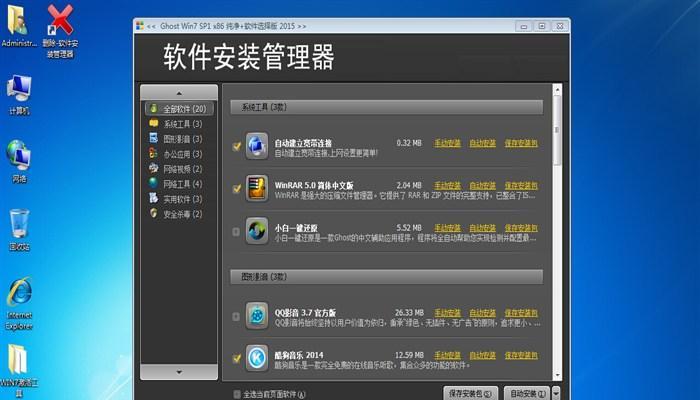This screenshot has height=400, width=700.
Task: Click 保存安装包 for 小白一键还原
Action: [521, 228]
